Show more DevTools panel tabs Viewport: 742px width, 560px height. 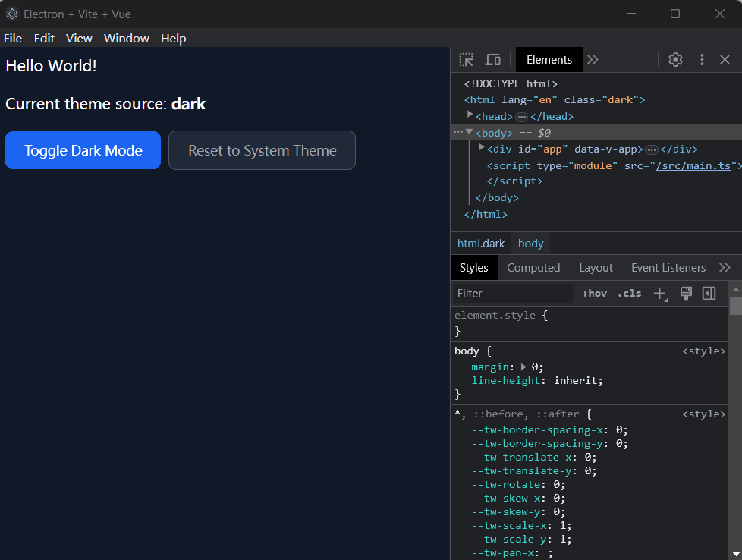593,60
